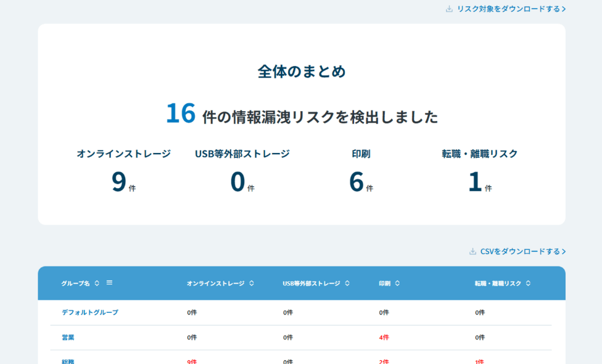Click the chevron after CSVをダウンロードする
The width and height of the screenshot is (602, 364).
(563, 251)
